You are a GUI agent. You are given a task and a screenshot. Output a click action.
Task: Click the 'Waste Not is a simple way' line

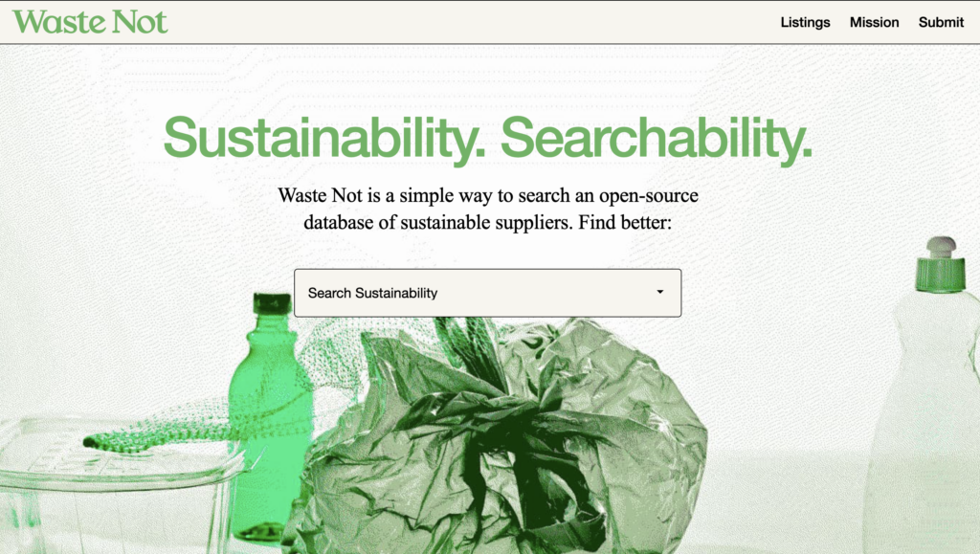click(487, 195)
